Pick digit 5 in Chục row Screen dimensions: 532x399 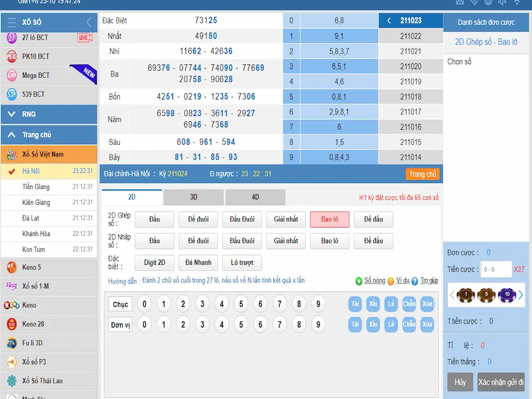(x=241, y=304)
